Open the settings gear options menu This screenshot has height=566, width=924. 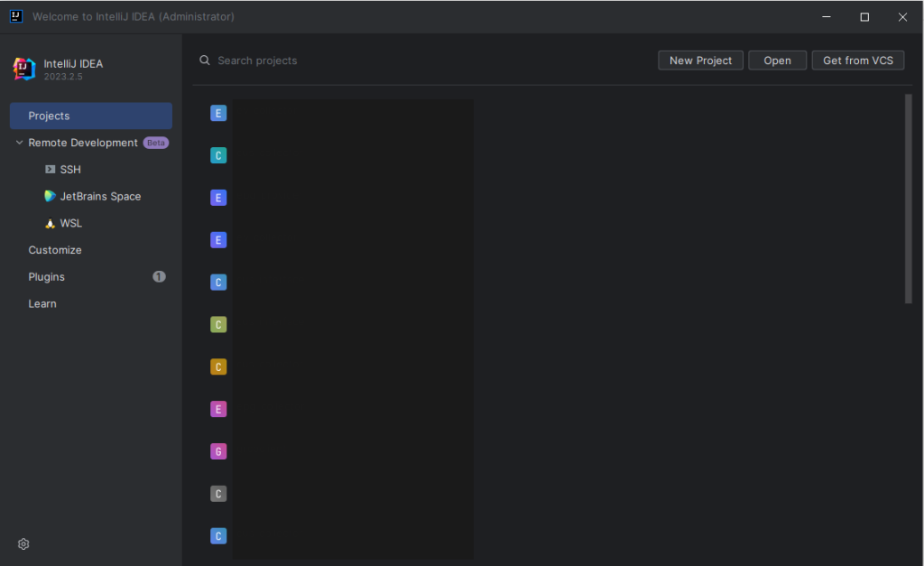[x=23, y=543]
